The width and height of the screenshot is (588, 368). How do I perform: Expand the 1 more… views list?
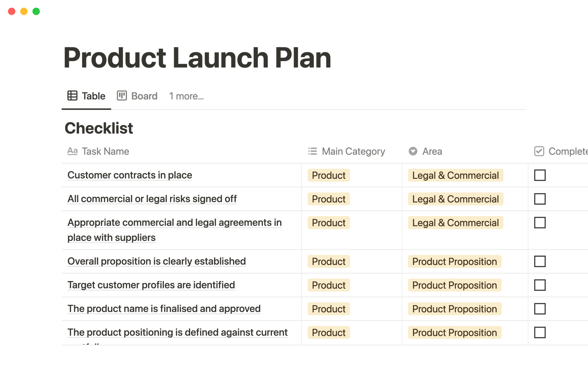tap(186, 96)
